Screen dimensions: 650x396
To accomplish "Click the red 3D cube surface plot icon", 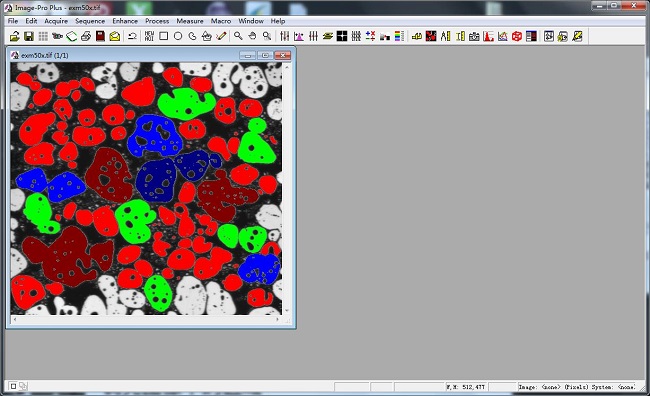I will coord(517,36).
